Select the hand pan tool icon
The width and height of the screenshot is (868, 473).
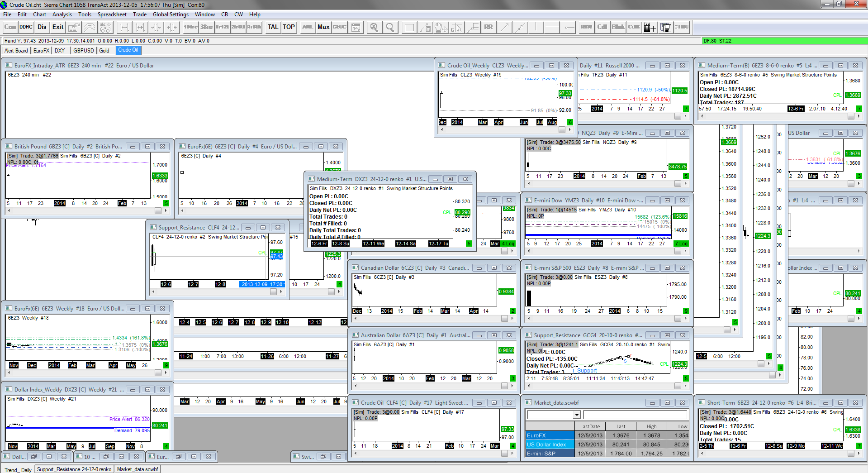tap(440, 27)
